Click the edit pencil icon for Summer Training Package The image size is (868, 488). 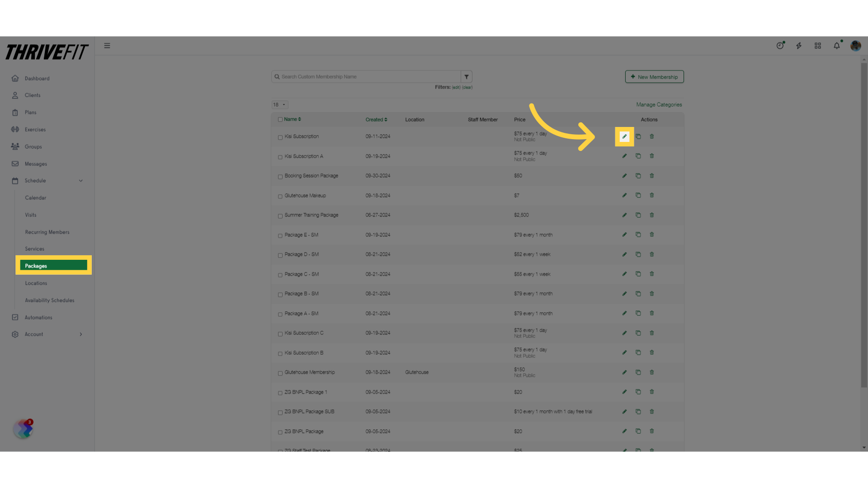point(625,215)
